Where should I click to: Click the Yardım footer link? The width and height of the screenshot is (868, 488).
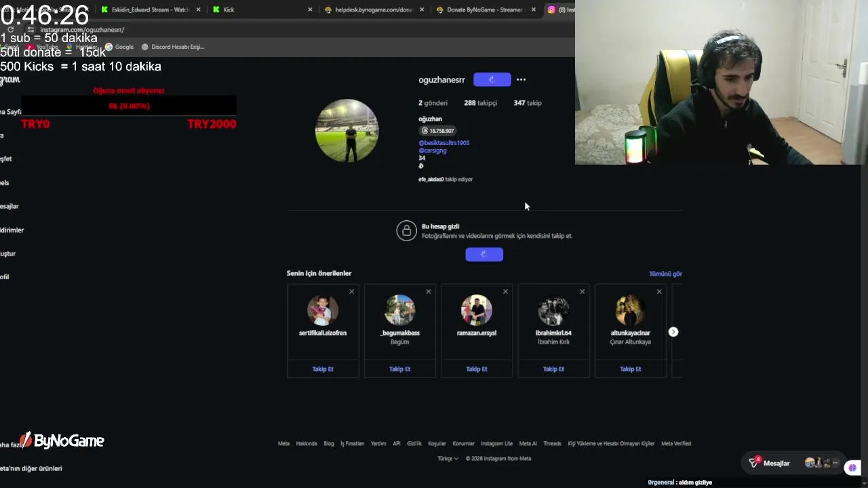tap(378, 443)
